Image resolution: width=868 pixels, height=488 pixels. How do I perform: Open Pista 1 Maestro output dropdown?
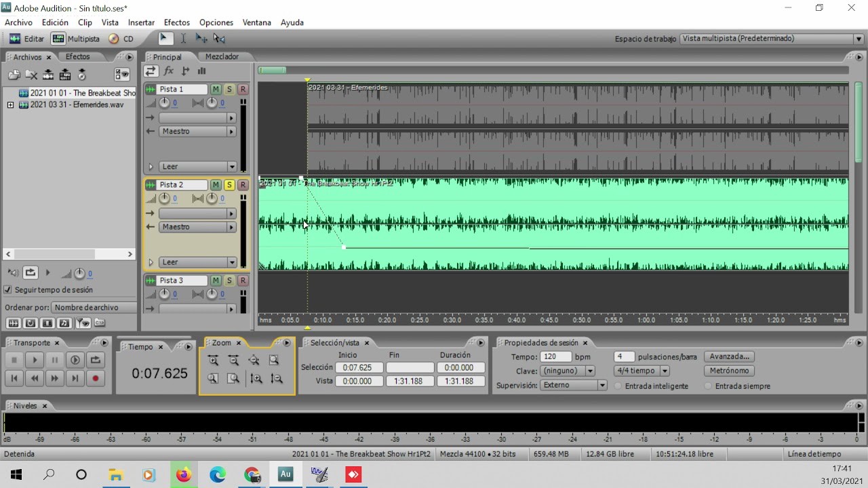click(x=231, y=131)
